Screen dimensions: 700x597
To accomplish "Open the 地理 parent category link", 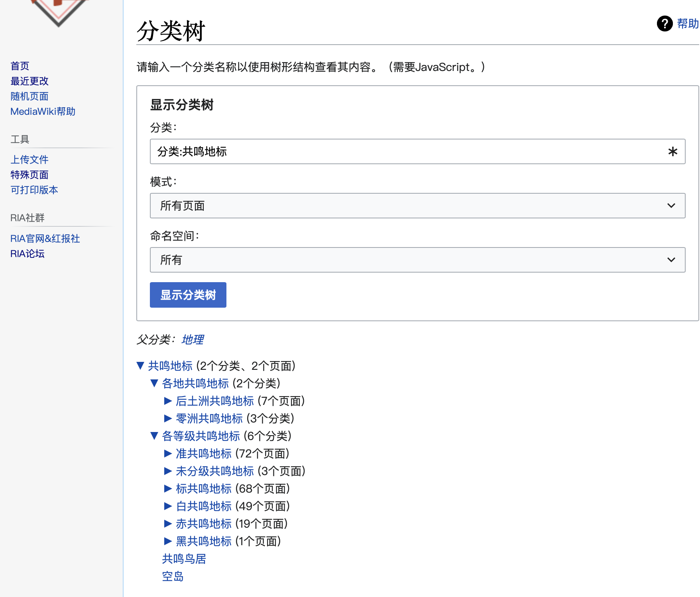I will coord(193,340).
